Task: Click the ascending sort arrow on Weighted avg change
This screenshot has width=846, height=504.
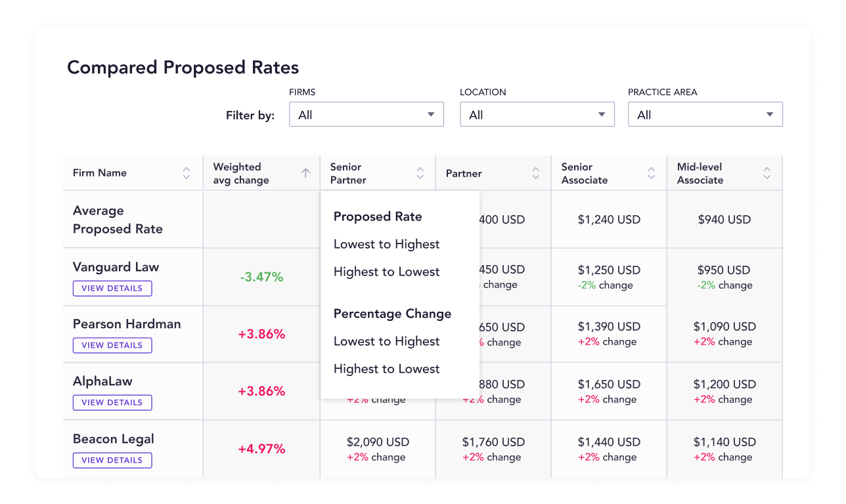Action: pos(305,173)
